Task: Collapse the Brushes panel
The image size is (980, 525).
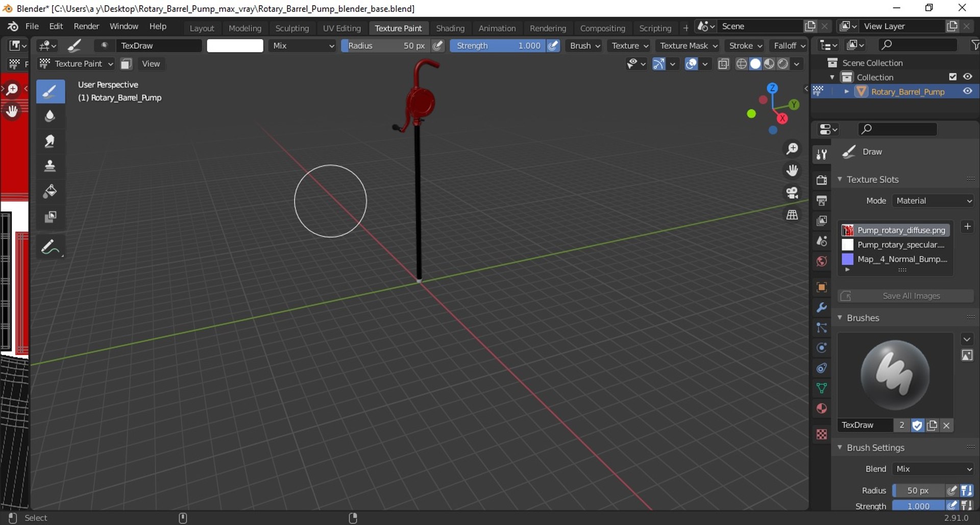Action: tap(840, 318)
